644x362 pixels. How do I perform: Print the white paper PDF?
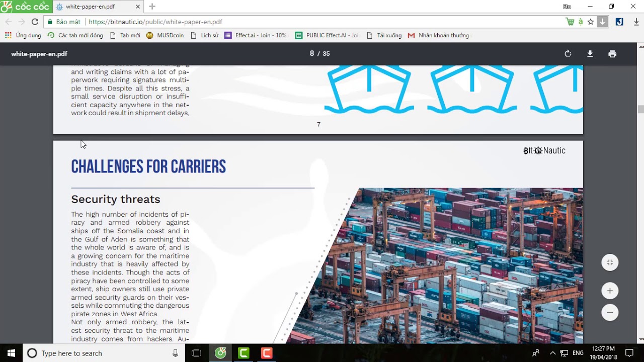click(612, 54)
